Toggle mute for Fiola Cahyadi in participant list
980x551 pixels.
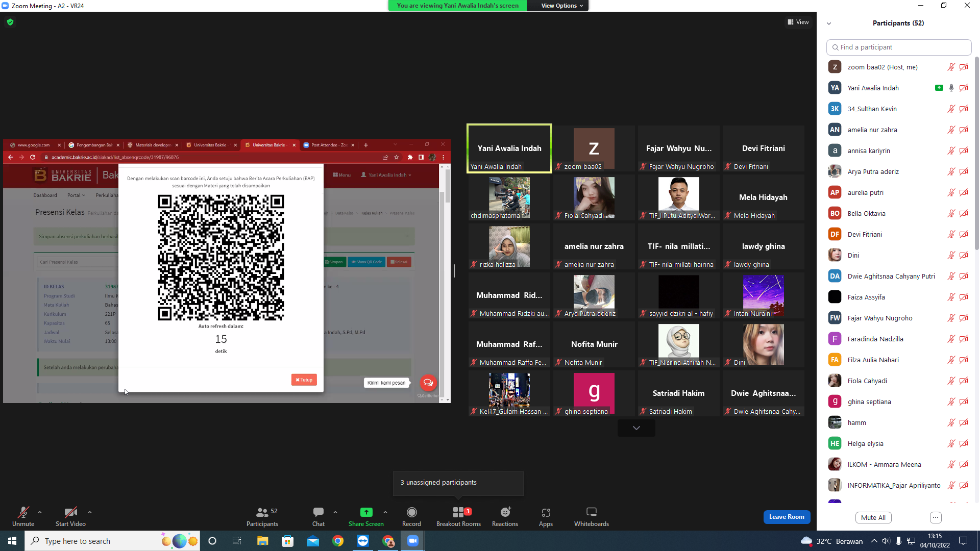[951, 381]
